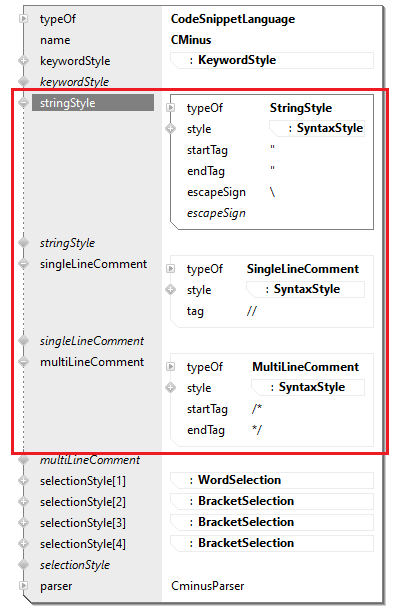
Task: Click the SingleLineComment type name
Action: point(303,269)
